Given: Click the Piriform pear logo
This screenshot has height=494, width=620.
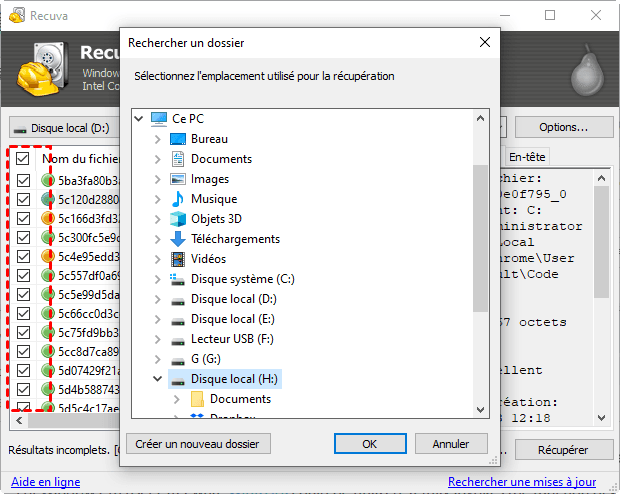Looking at the screenshot, I should [587, 70].
